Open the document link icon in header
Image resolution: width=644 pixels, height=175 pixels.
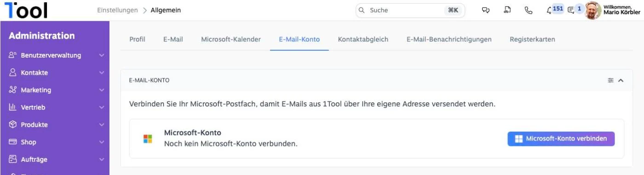tap(507, 10)
